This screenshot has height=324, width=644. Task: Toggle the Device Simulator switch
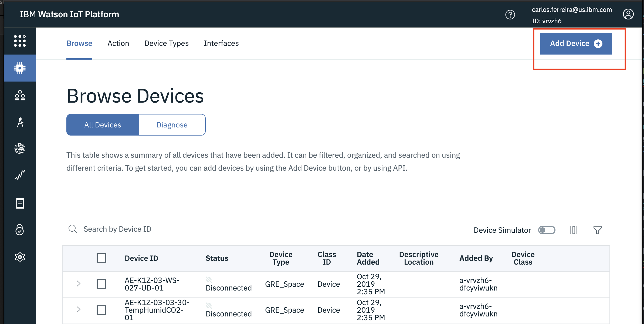[x=547, y=230]
